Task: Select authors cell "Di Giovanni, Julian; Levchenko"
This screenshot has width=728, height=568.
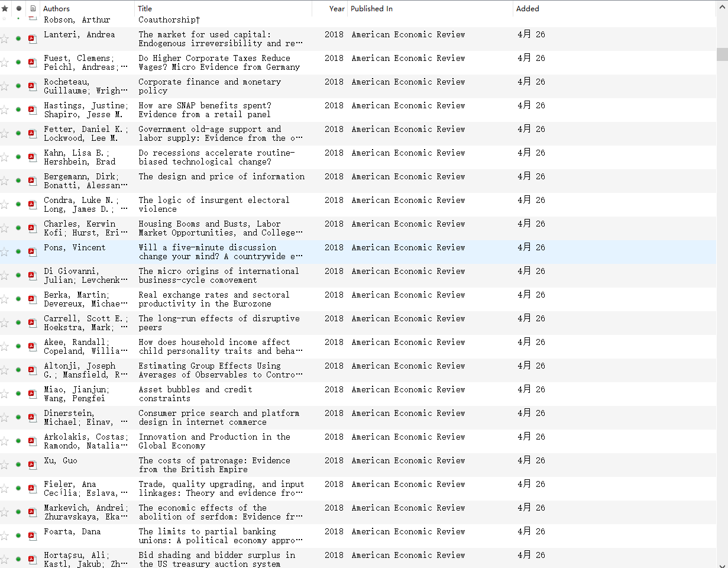Action: pos(86,276)
